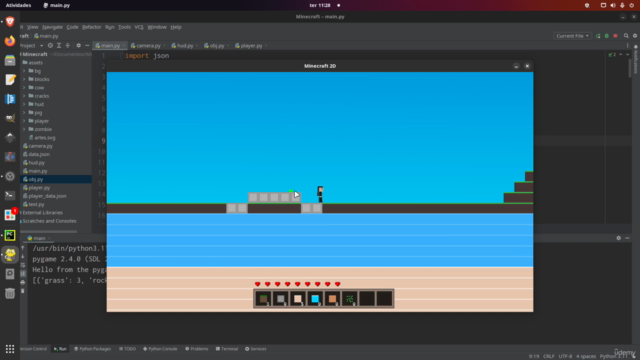
Task: Click the volume icon in system tray
Action: coord(613,5)
